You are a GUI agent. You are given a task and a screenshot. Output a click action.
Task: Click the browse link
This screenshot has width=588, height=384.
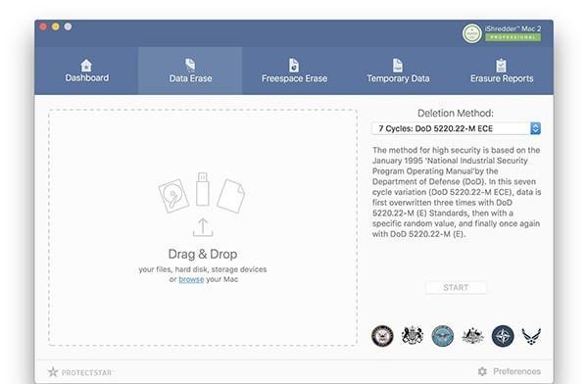coord(191,279)
